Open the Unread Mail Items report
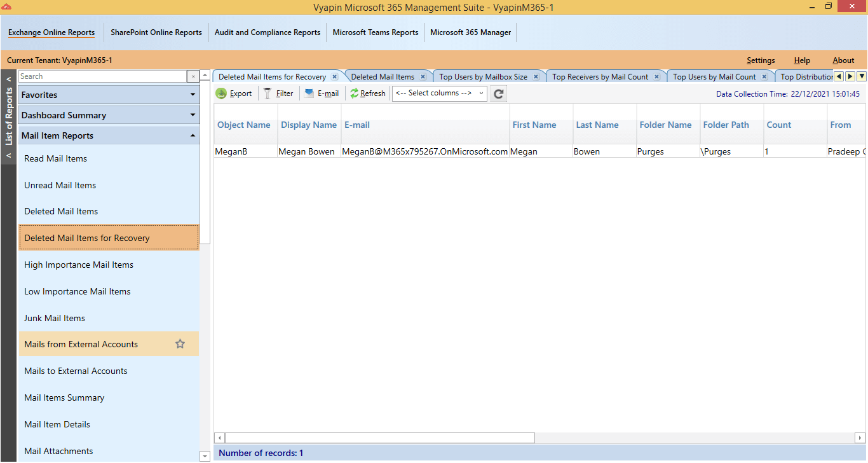Image resolution: width=868 pixels, height=463 pixels. [109, 185]
